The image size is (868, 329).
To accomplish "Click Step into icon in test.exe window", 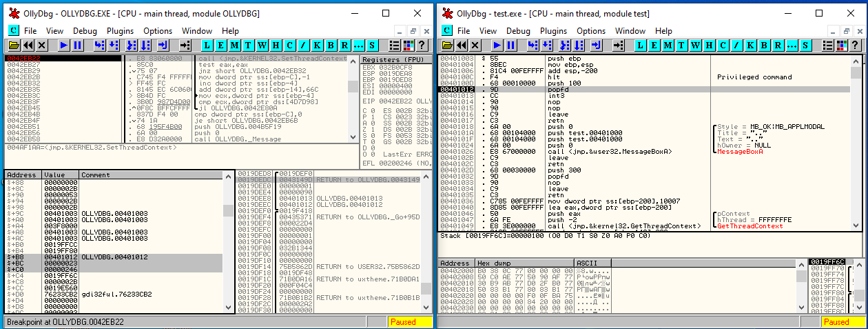I will [533, 45].
